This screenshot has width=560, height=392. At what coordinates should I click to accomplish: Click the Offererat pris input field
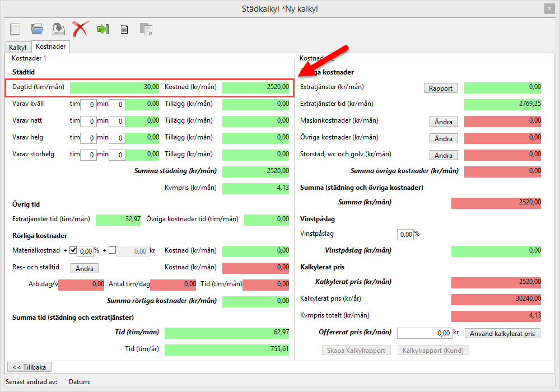[x=424, y=333]
